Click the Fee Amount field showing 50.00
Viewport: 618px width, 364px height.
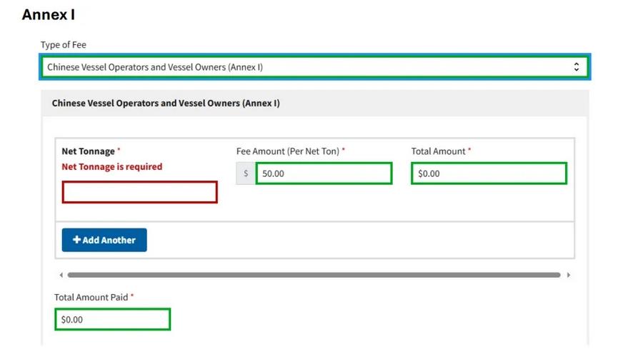[x=324, y=173]
